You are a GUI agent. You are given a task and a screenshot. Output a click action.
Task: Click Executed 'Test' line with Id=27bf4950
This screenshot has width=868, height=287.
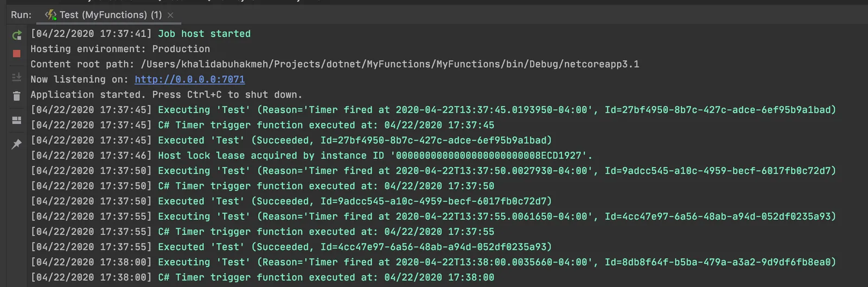point(291,140)
